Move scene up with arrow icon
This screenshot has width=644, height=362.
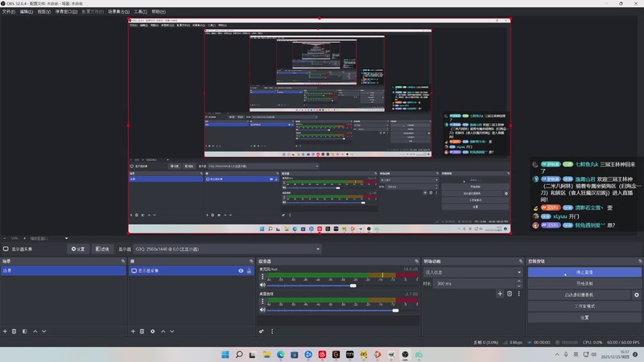coord(35,331)
